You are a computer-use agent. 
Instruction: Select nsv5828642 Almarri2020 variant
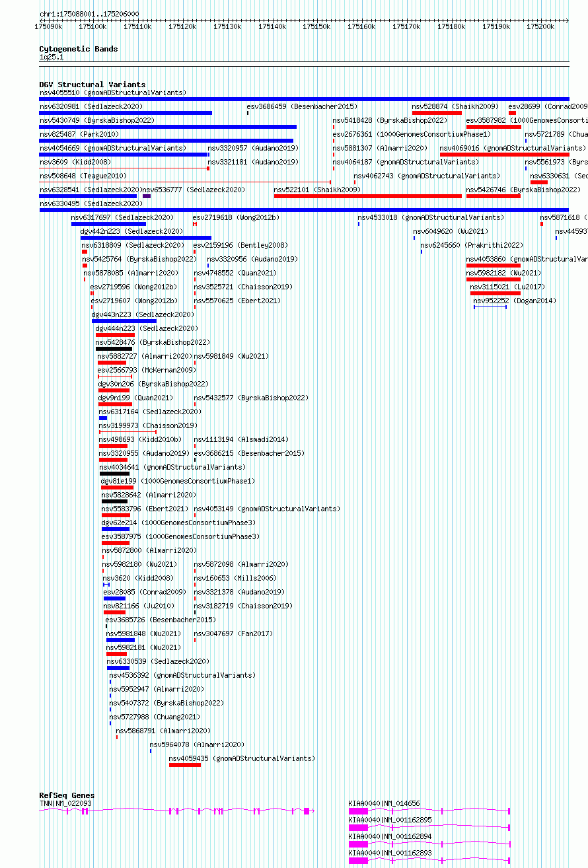click(149, 495)
